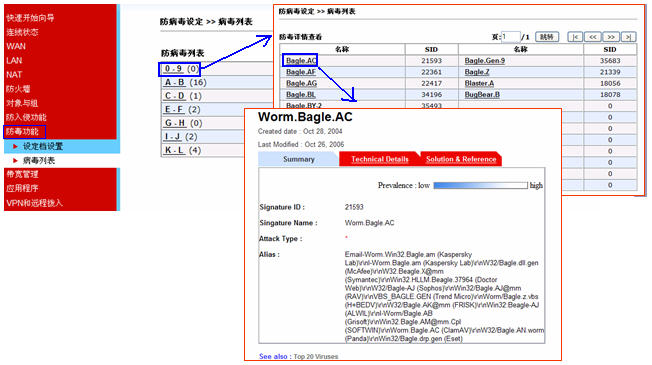Open VPN和远程接入 in the sidebar

(x=34, y=203)
